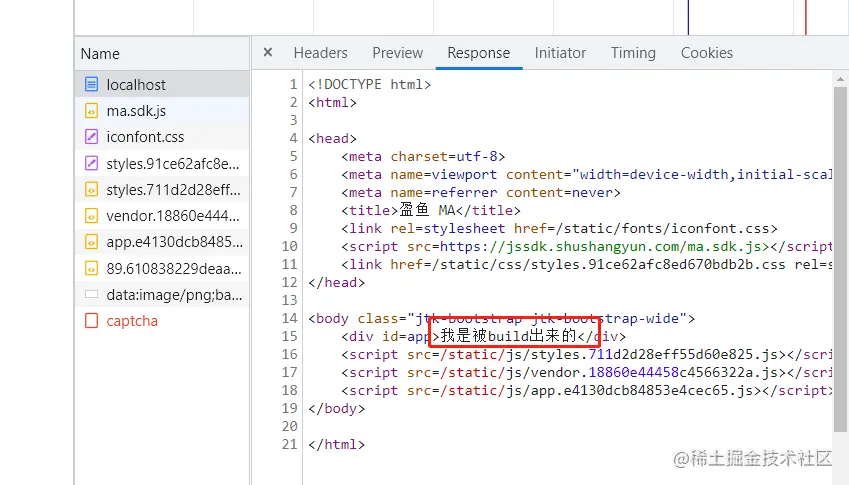Select the failed captcha request
Viewport: 849px width, 485px height.
coord(162,320)
